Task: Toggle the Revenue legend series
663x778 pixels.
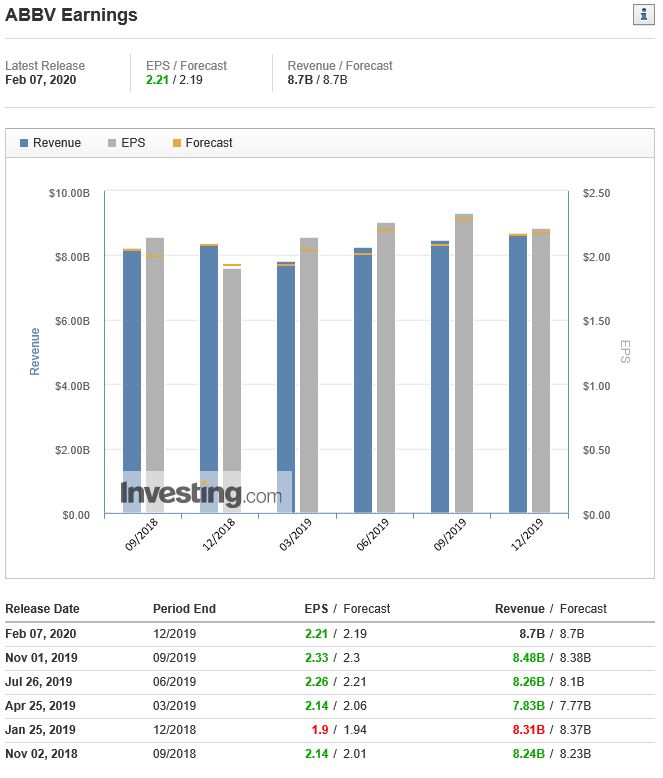Action: tap(50, 143)
